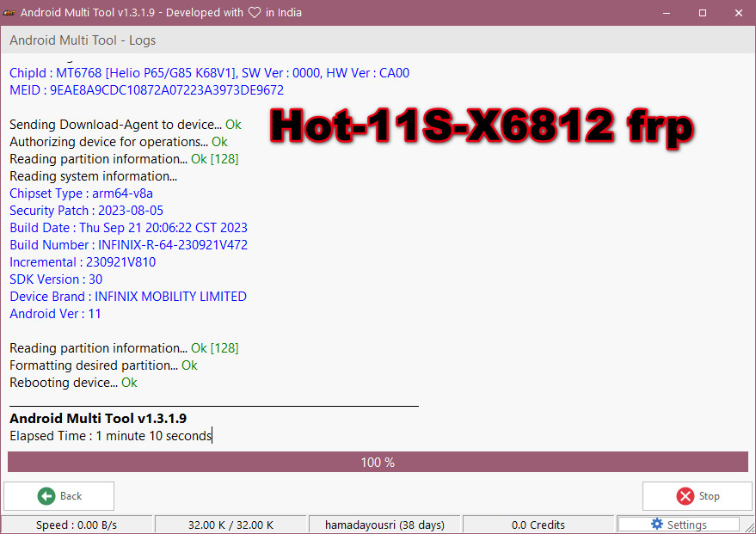Click the Authorizing device for operations line
This screenshot has width=756, height=534.
tap(118, 142)
